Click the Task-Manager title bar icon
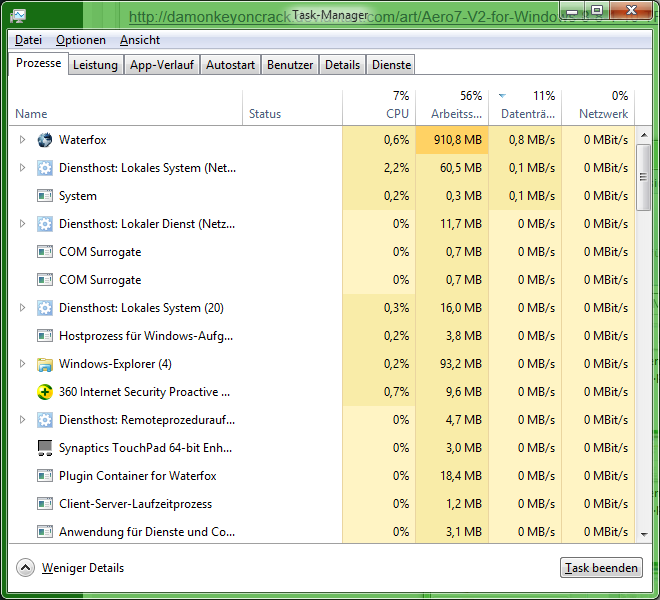This screenshot has height=600, width=660. [18, 16]
